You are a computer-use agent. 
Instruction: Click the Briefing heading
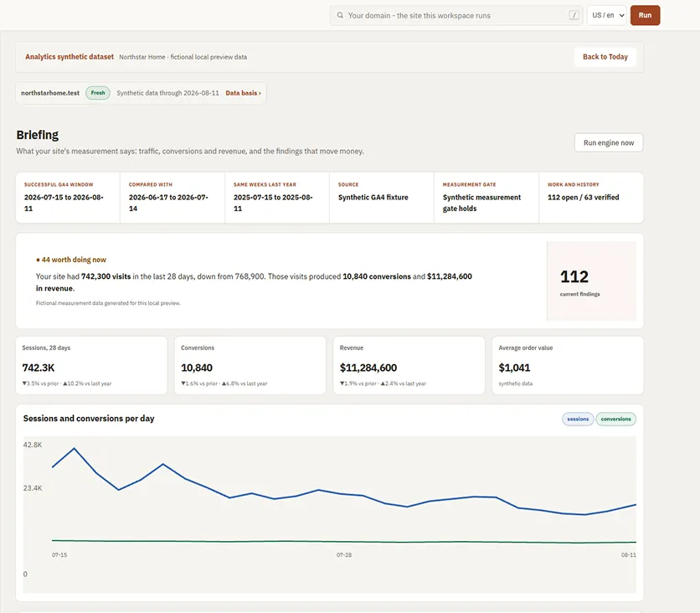pyautogui.click(x=38, y=135)
